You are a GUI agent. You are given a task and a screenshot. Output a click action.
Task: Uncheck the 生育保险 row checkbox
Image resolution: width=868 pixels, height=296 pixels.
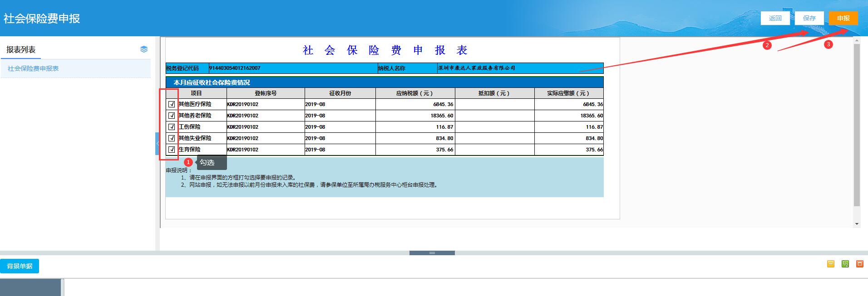click(172, 150)
